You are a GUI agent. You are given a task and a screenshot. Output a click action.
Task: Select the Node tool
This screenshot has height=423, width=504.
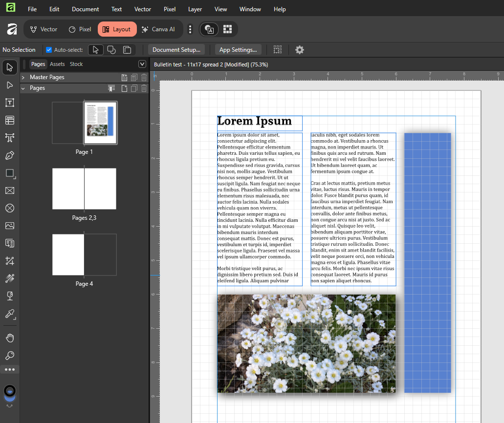coord(10,85)
